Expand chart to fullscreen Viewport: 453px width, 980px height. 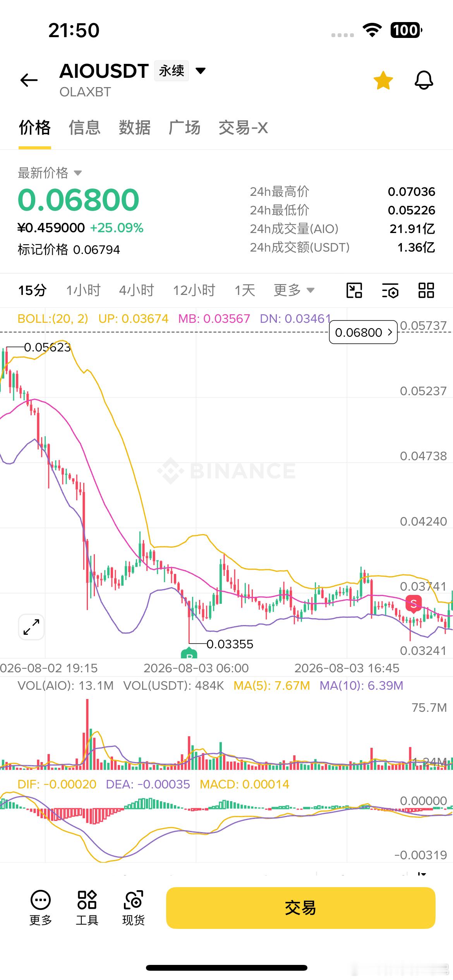pyautogui.click(x=31, y=627)
